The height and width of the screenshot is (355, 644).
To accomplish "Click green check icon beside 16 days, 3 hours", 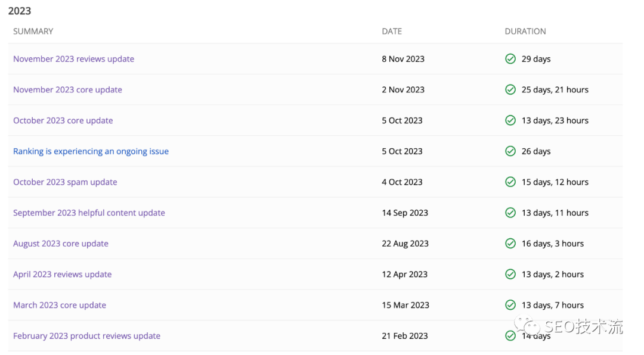I will coord(510,244).
